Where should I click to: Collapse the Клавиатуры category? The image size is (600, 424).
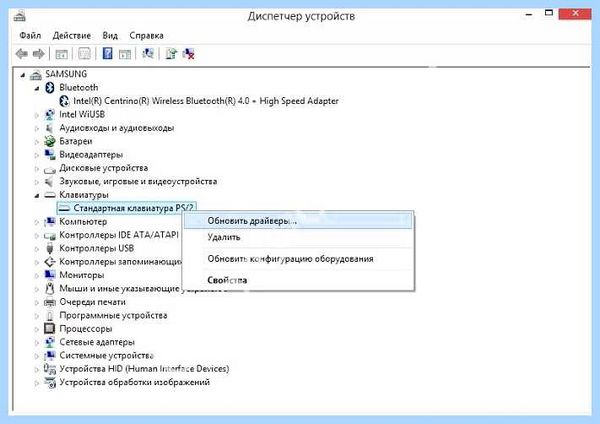tap(37, 196)
